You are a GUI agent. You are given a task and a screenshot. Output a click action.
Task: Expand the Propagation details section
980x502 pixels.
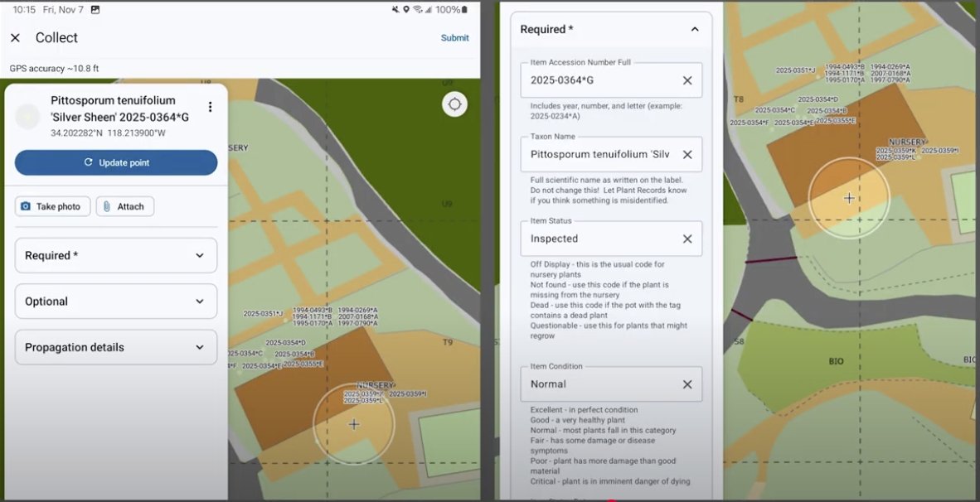coord(116,348)
